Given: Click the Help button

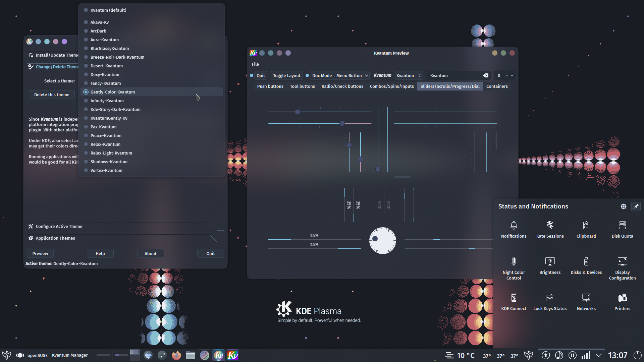Looking at the screenshot, I should coord(100,254).
